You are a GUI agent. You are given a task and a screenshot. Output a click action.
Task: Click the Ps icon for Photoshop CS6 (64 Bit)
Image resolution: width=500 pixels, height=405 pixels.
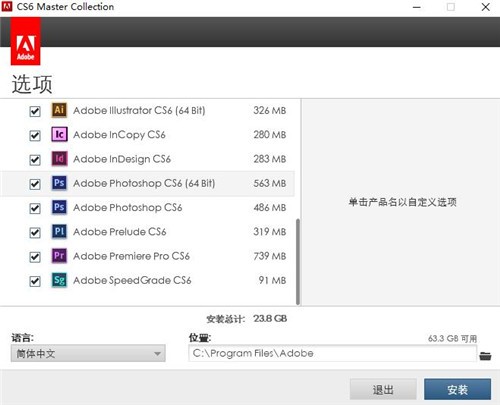(x=59, y=183)
